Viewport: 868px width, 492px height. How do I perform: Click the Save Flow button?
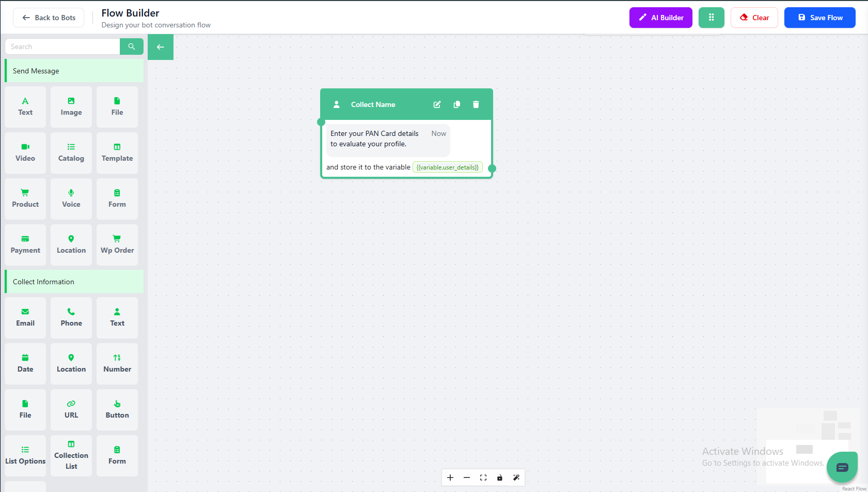819,18
